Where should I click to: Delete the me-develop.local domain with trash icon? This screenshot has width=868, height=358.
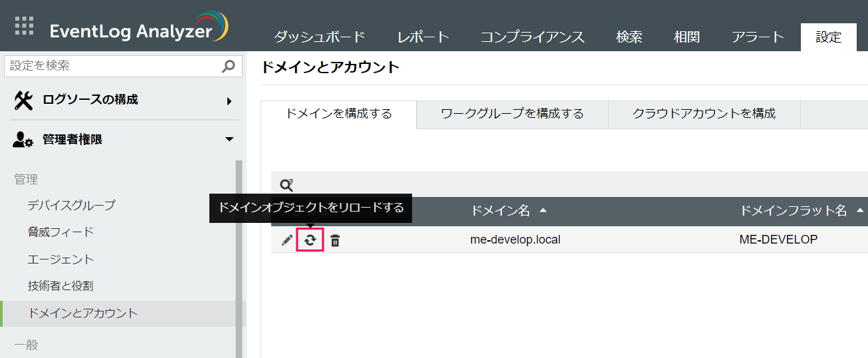[x=335, y=240]
